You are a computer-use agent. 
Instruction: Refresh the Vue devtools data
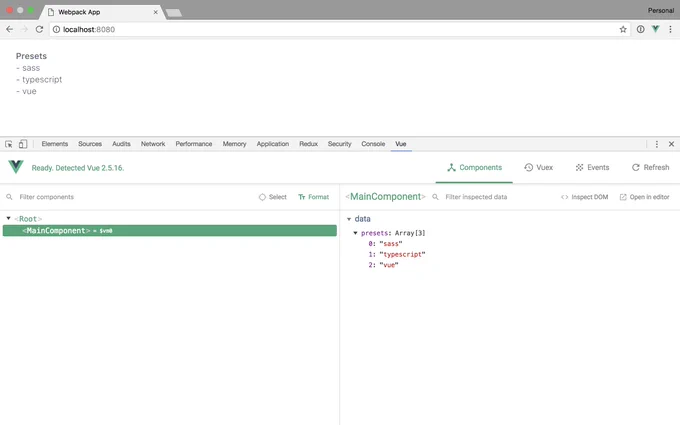pyautogui.click(x=650, y=167)
